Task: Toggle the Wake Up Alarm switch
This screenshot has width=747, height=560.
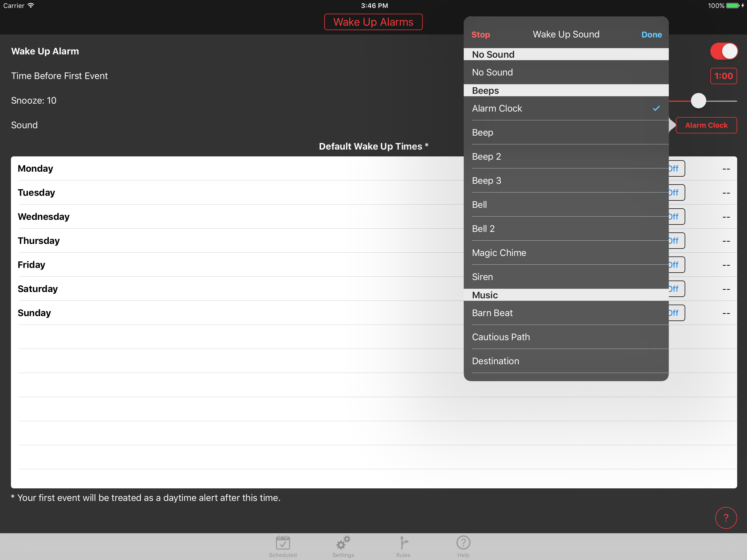Action: [x=724, y=51]
